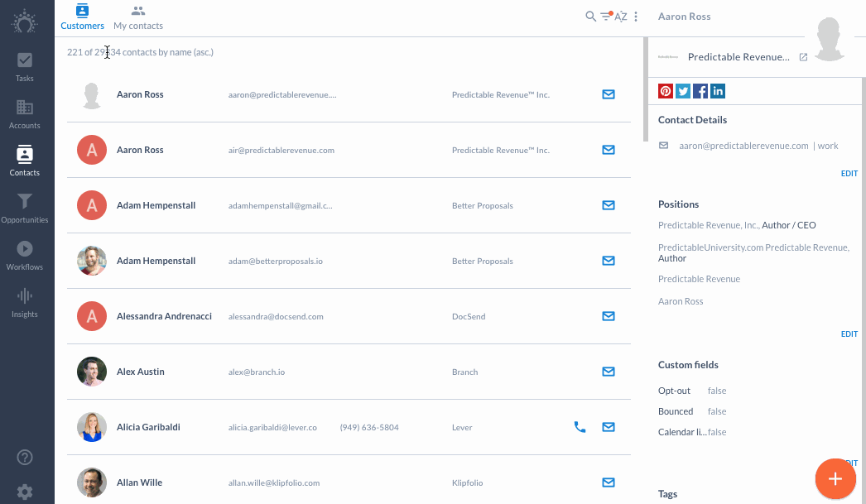Go to Accounts in the sidebar

click(24, 114)
